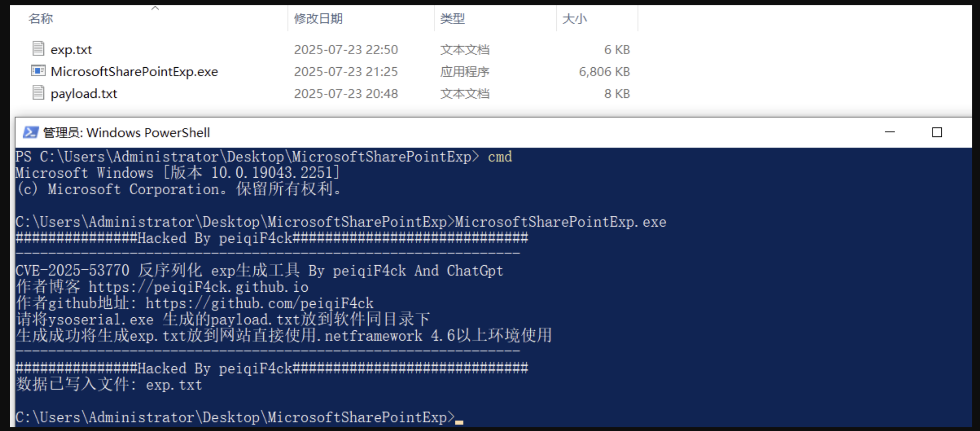Sort files by the 名称 column
The width and height of the screenshot is (980, 431).
[41, 19]
